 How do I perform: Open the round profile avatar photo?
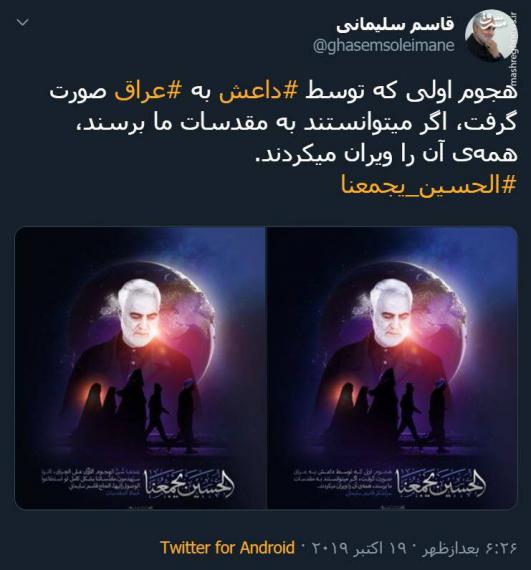pyautogui.click(x=491, y=35)
